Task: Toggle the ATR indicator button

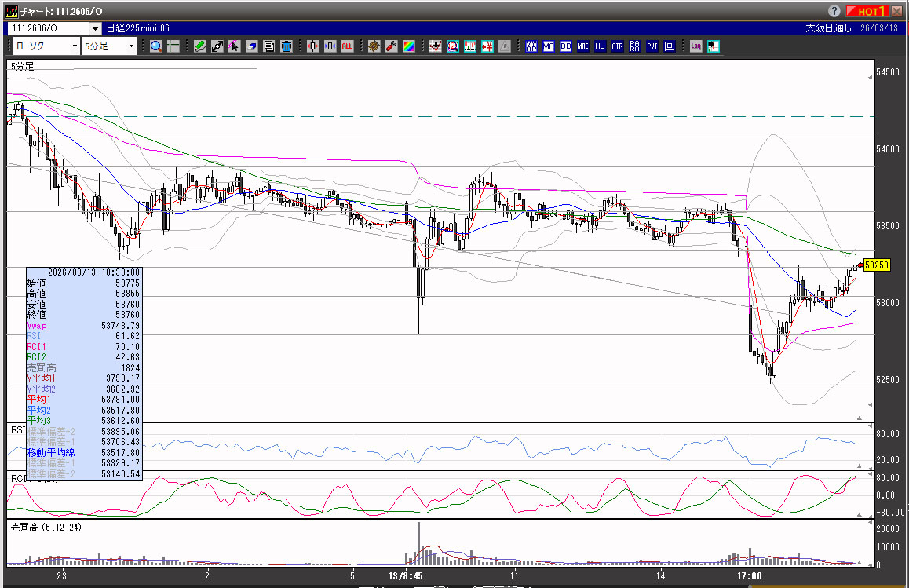Action: tap(618, 46)
